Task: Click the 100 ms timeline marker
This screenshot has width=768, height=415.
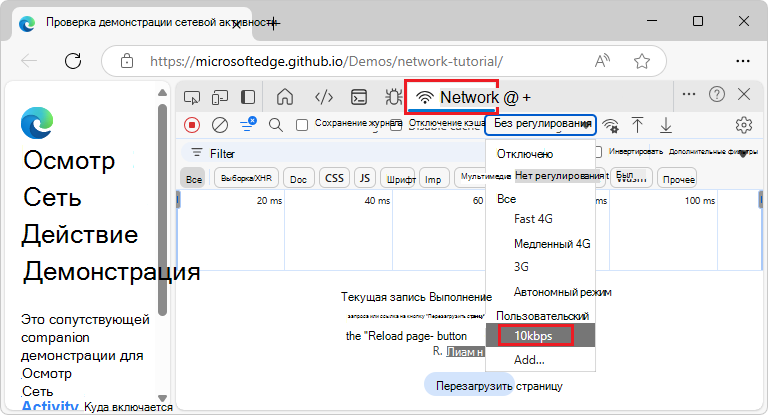Action: pos(699,200)
